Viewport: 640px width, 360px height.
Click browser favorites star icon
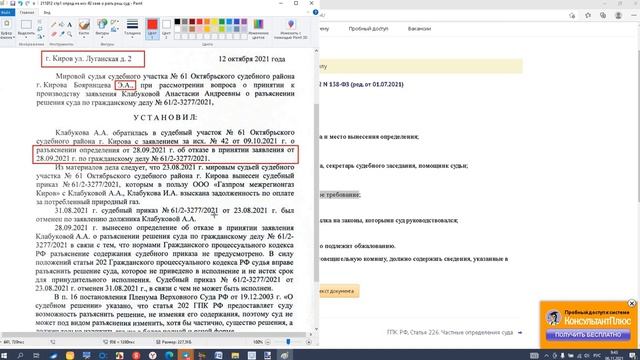[x=588, y=16]
